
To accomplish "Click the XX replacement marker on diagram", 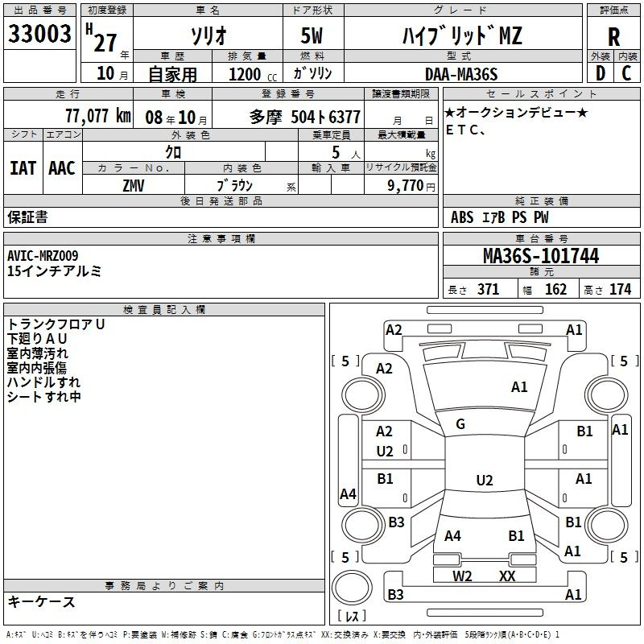I will [x=507, y=576].
